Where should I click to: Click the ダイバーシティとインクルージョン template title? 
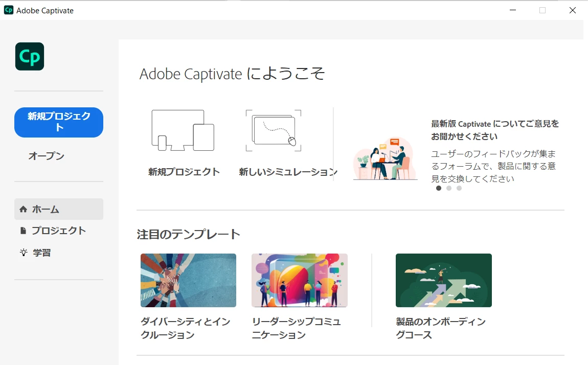(185, 328)
